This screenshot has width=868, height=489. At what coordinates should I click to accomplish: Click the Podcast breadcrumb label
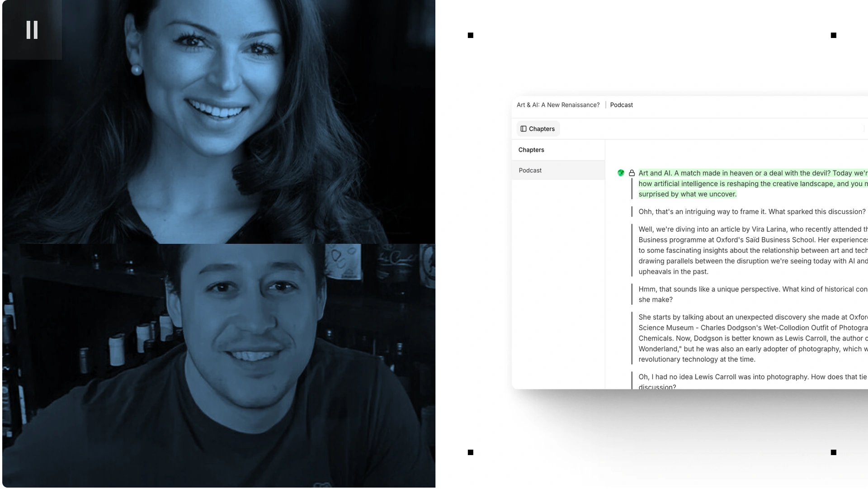[x=621, y=105]
